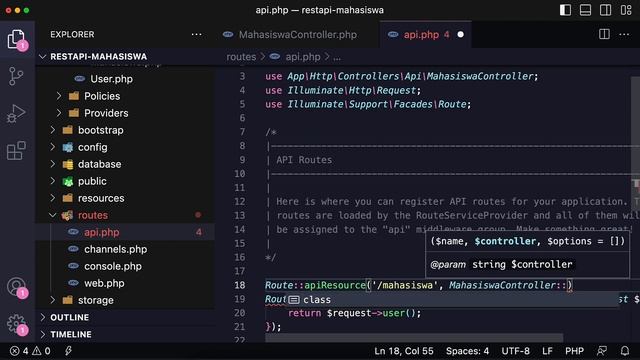The height and width of the screenshot is (360, 640).
Task: Expand the OUTLINE section
Action: (69, 317)
